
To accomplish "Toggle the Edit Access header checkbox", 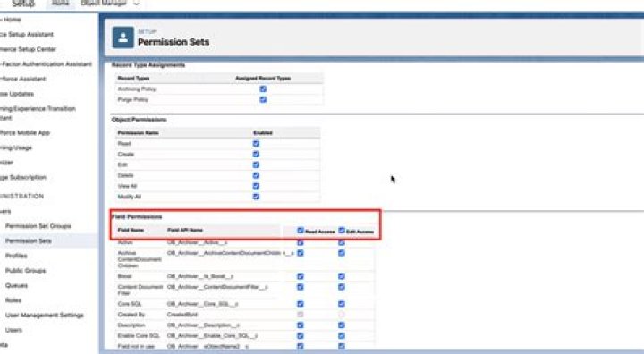I will tap(342, 231).
